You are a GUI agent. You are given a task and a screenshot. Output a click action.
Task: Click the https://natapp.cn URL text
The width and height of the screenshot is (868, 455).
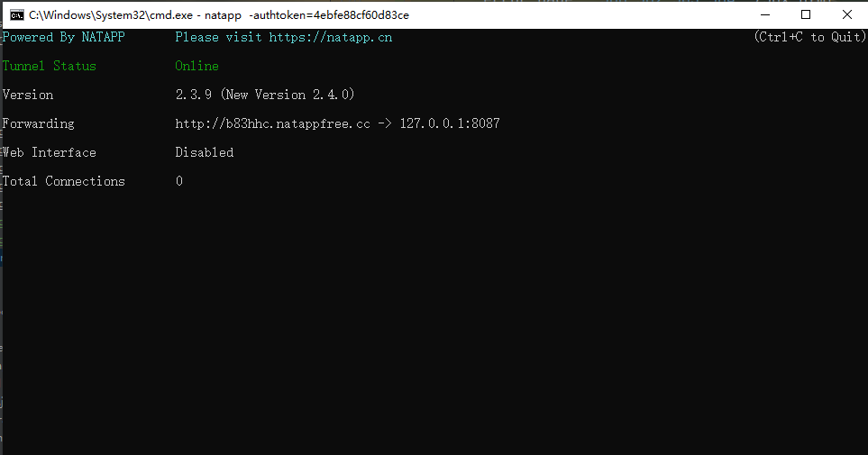[331, 37]
